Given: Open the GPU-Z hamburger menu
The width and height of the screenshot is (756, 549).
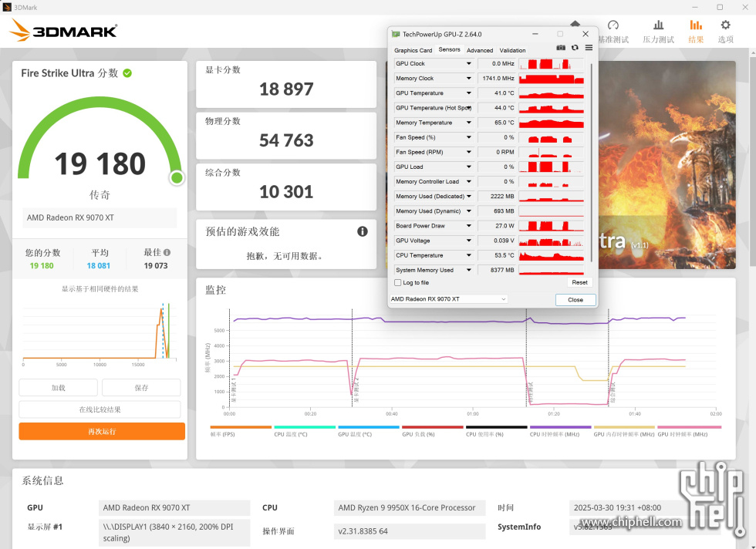Looking at the screenshot, I should point(589,48).
